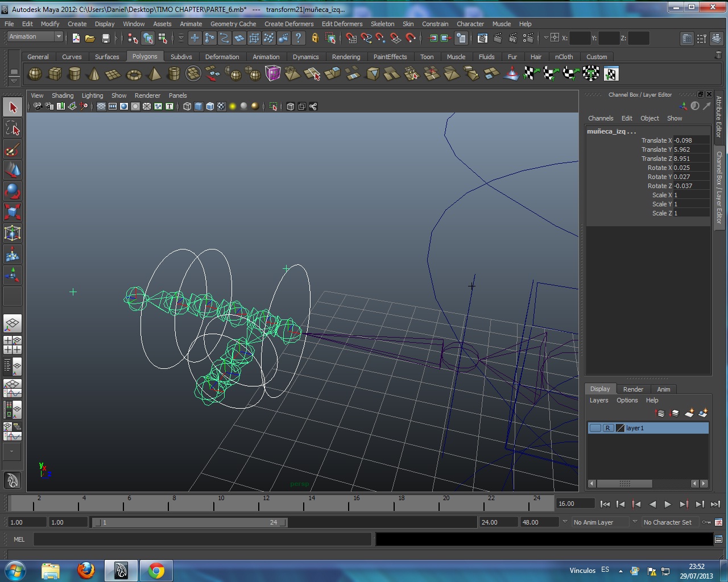Create a polygon sphere from the shelf
The image size is (728, 582).
(35, 74)
